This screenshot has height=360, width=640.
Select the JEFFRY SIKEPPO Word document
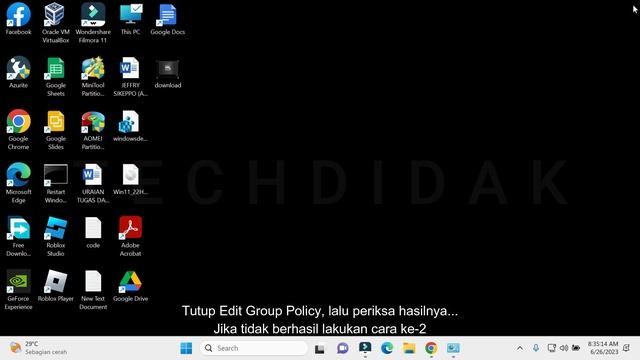[131, 77]
